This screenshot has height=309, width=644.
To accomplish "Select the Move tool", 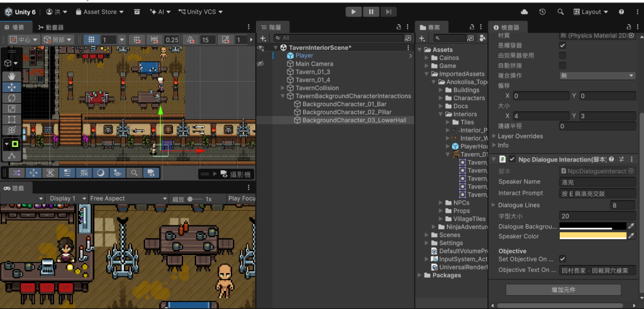I will coord(11,87).
